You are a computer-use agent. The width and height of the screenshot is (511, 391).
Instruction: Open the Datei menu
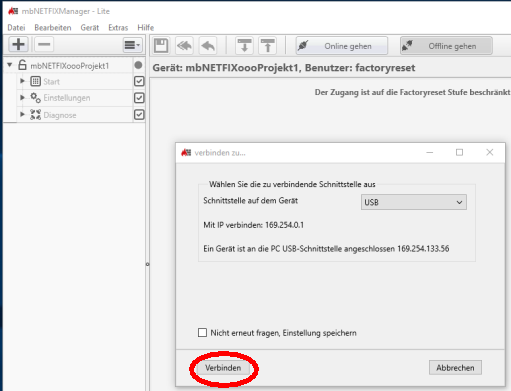(x=16, y=28)
